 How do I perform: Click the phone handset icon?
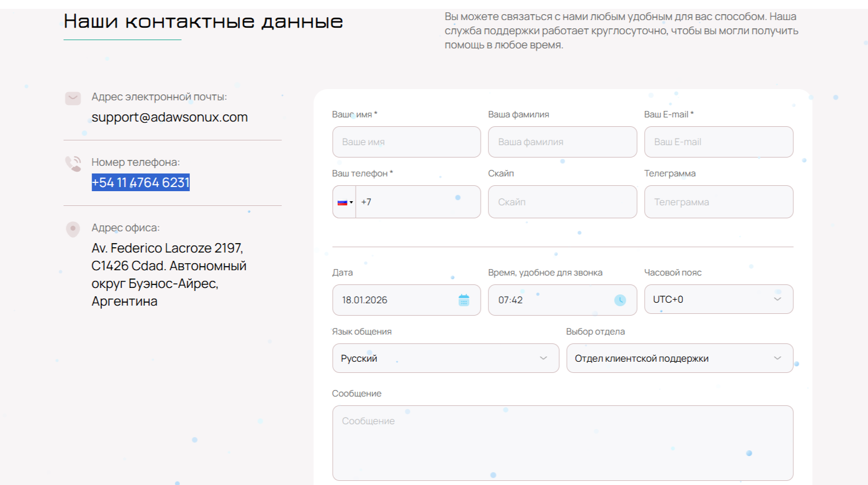(x=73, y=163)
